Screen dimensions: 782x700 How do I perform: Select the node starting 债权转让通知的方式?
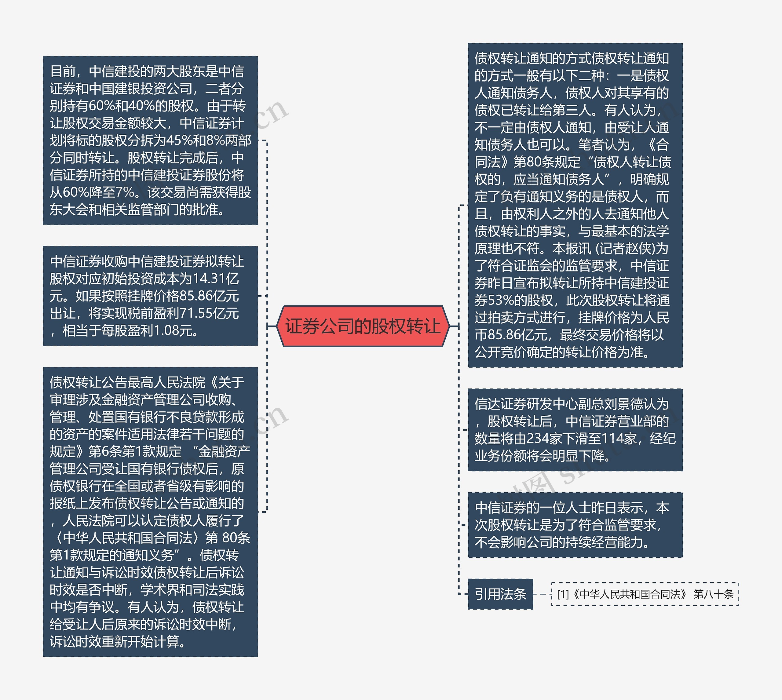point(575,205)
